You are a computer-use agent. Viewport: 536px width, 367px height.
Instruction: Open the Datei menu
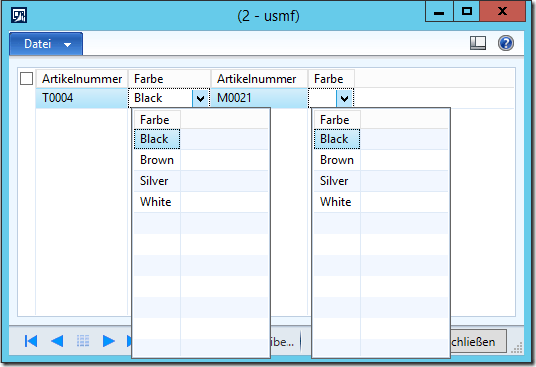46,44
